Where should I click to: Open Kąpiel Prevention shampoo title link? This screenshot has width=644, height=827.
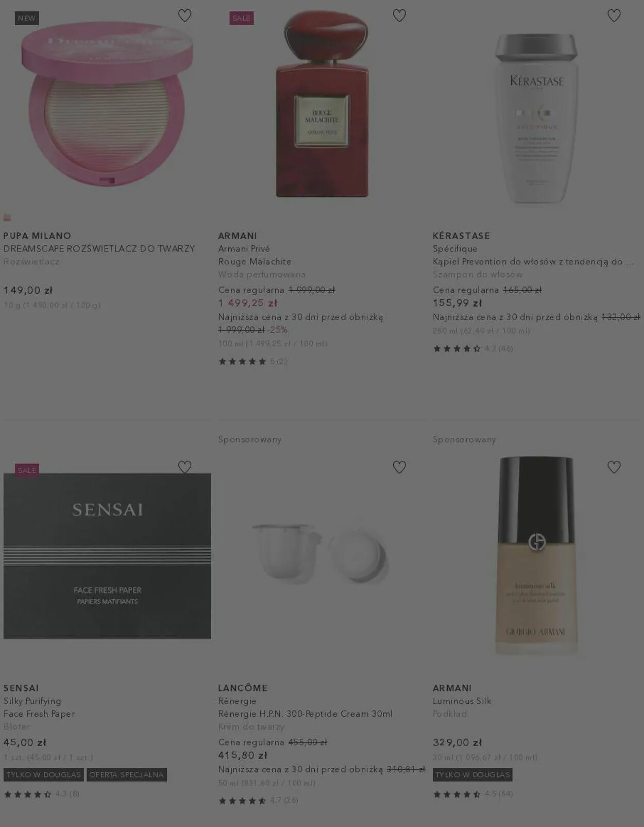click(x=533, y=261)
